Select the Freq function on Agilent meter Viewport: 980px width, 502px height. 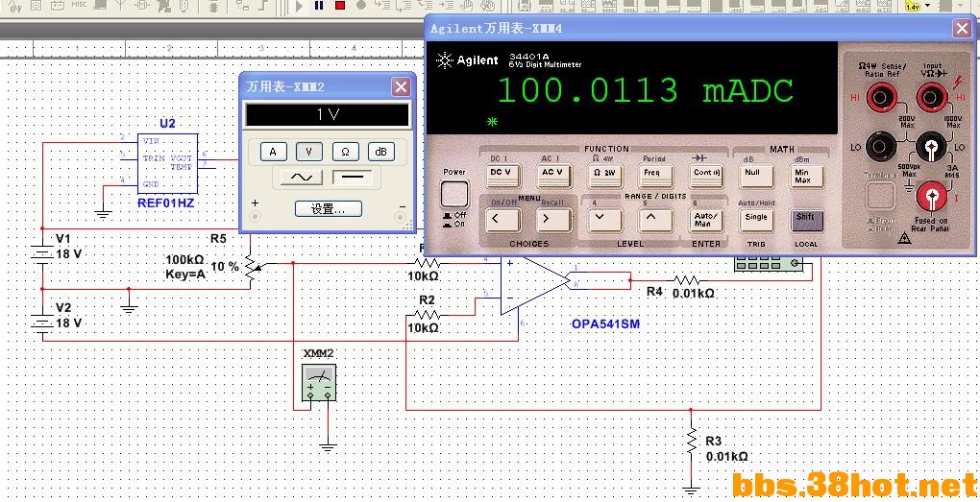pyautogui.click(x=655, y=176)
